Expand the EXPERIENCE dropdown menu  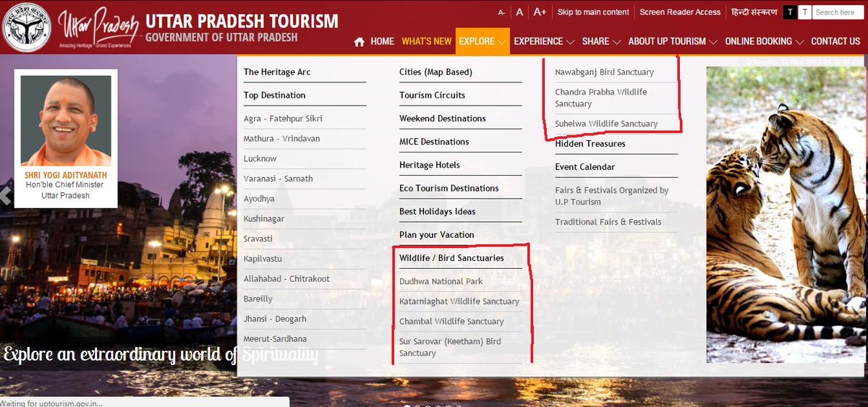coord(544,41)
